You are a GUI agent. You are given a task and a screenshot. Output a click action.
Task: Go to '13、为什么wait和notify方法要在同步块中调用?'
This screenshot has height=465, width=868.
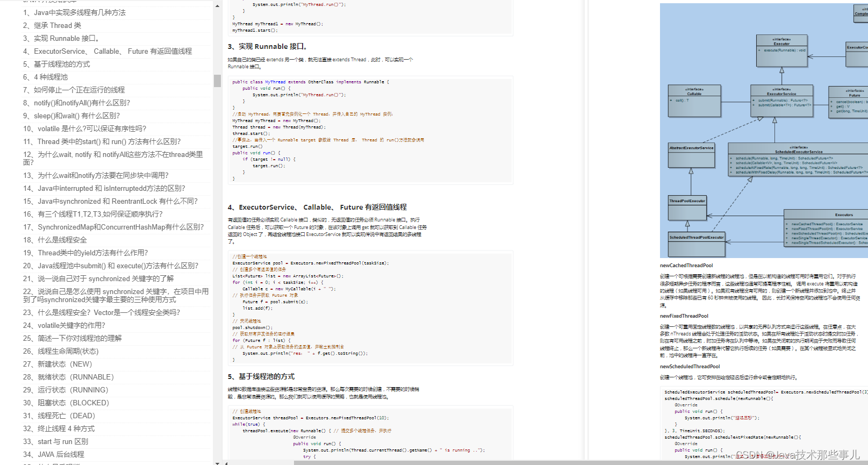[96, 175]
